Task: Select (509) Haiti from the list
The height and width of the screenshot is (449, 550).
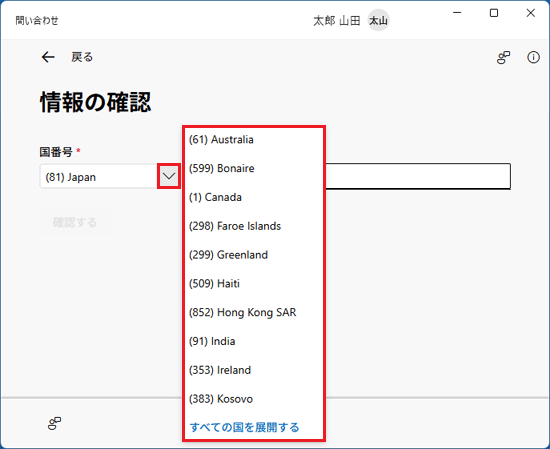Action: tap(254, 283)
